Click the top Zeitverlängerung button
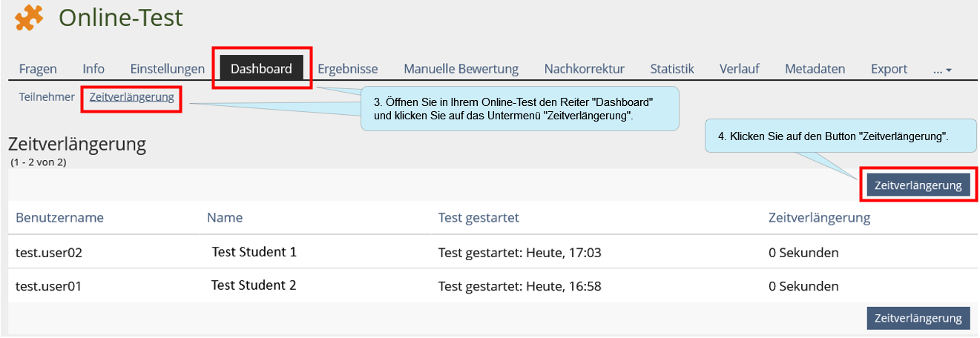 pyautogui.click(x=918, y=185)
